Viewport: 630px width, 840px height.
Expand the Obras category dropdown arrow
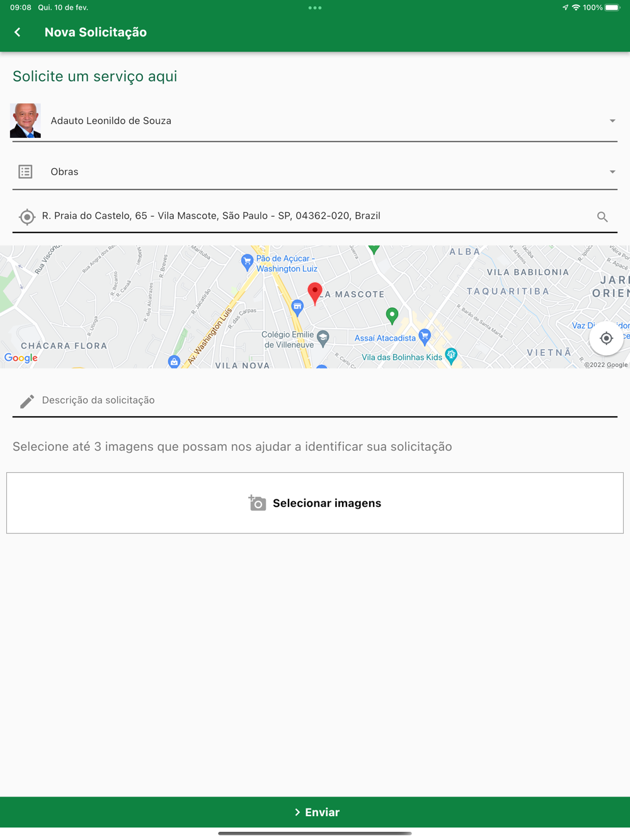coord(612,172)
